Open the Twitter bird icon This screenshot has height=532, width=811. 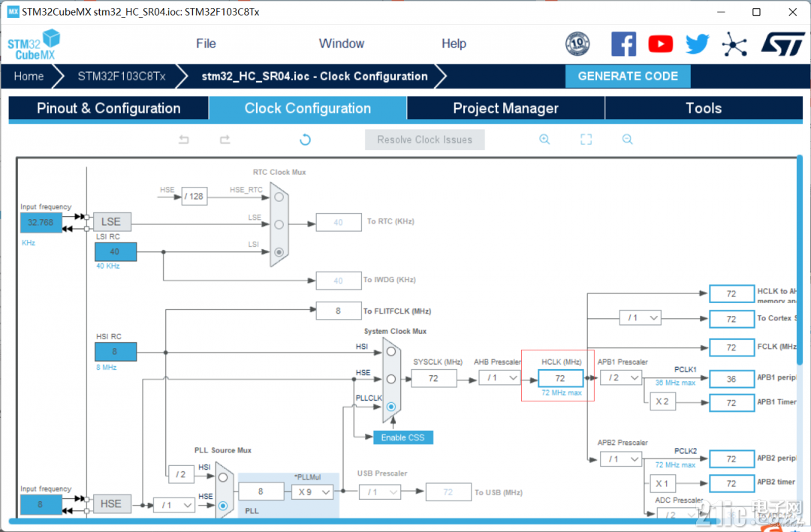697,44
